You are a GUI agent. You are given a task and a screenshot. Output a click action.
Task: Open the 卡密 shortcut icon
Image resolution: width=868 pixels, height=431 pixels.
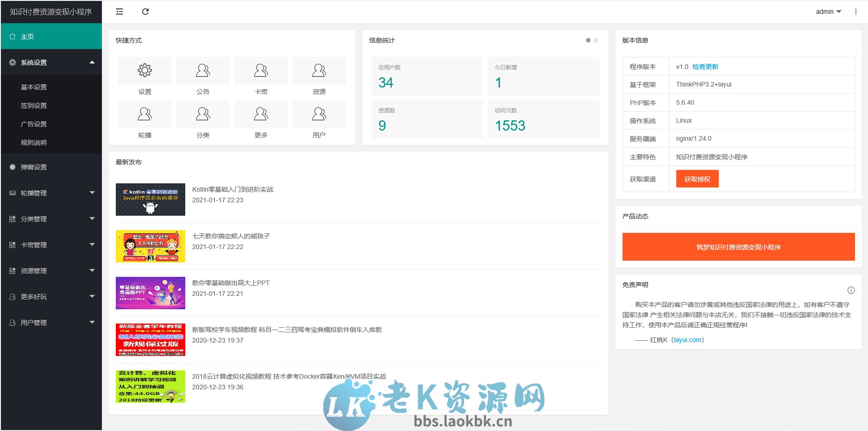[261, 70]
